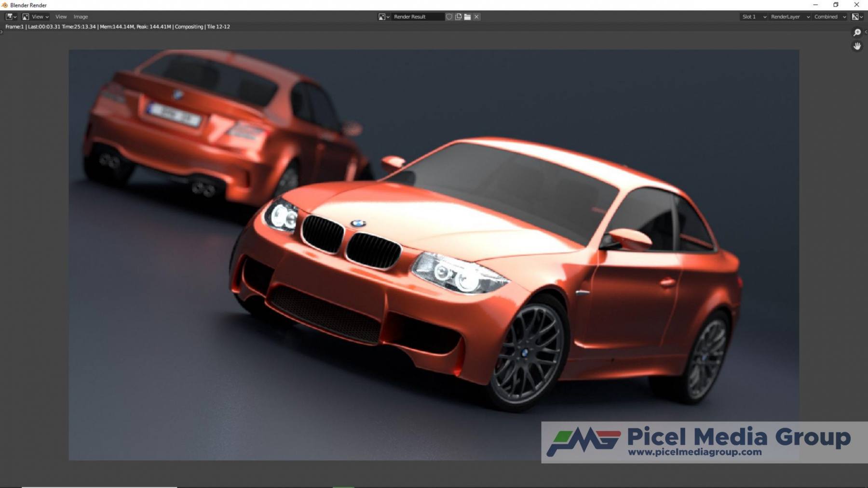Browse images with image datablock icon
The width and height of the screenshot is (868, 488).
pyautogui.click(x=384, y=17)
